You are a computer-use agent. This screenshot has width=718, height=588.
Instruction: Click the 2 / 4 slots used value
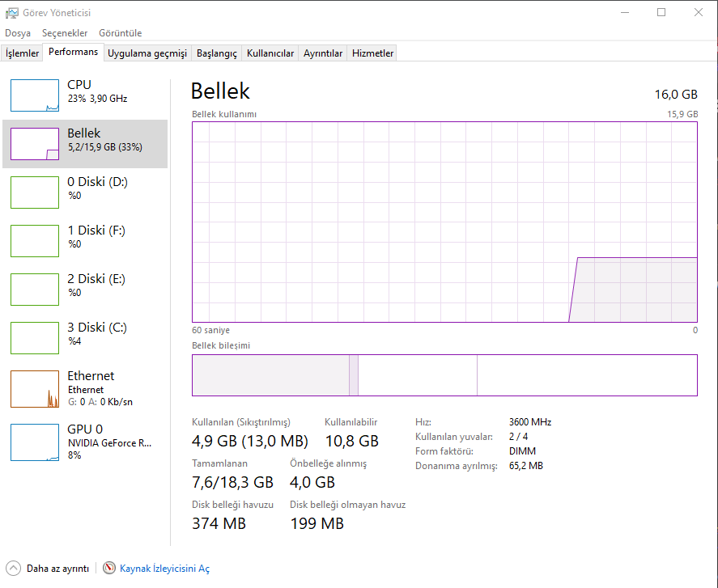click(518, 437)
